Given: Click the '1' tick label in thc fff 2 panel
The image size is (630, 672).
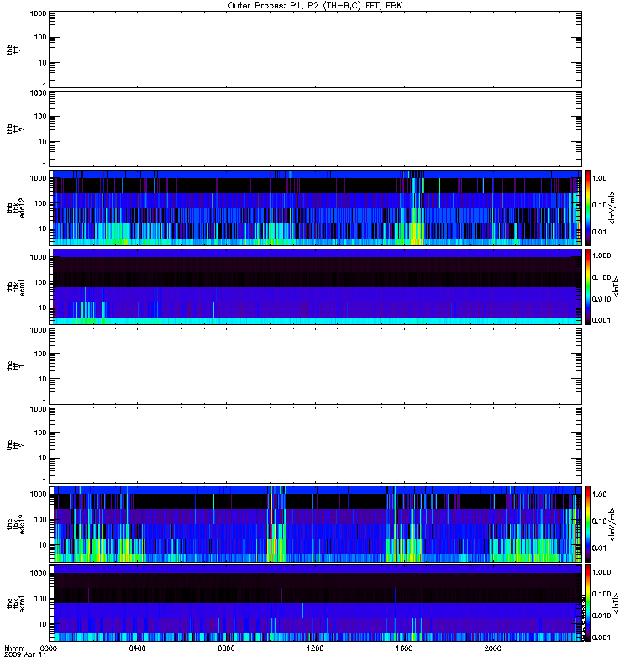Looking at the screenshot, I should (x=45, y=480).
